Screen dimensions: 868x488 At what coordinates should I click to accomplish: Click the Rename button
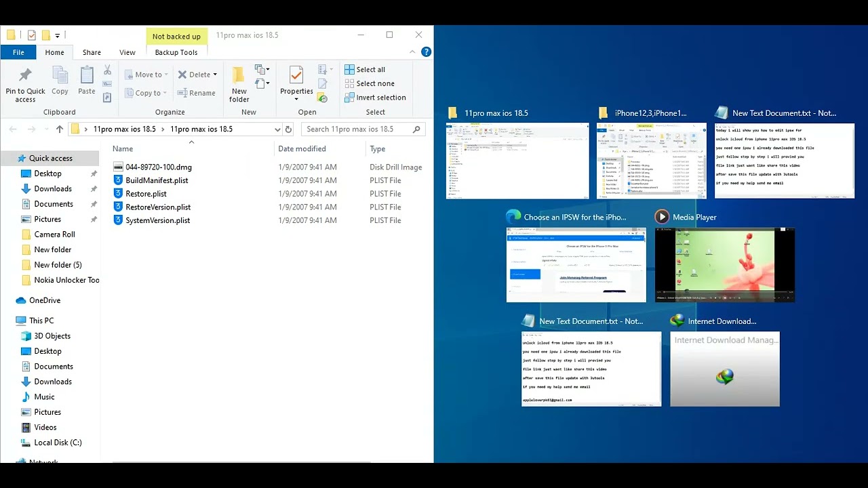click(x=197, y=93)
